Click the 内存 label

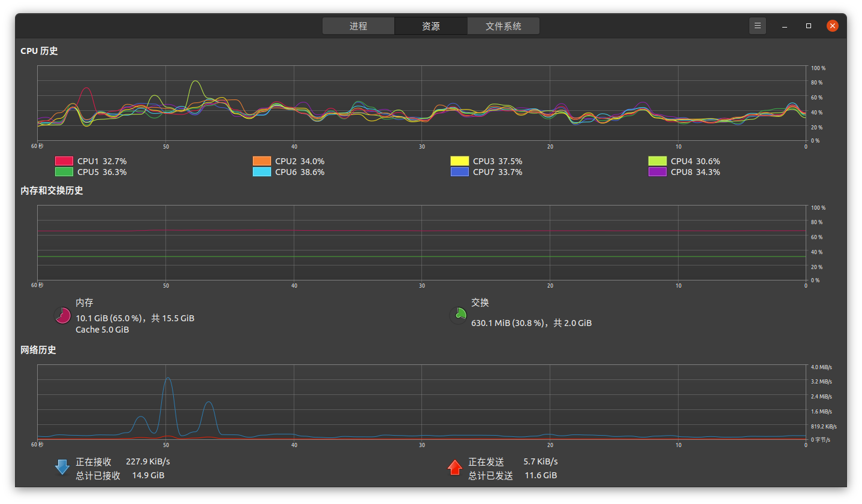(85, 303)
